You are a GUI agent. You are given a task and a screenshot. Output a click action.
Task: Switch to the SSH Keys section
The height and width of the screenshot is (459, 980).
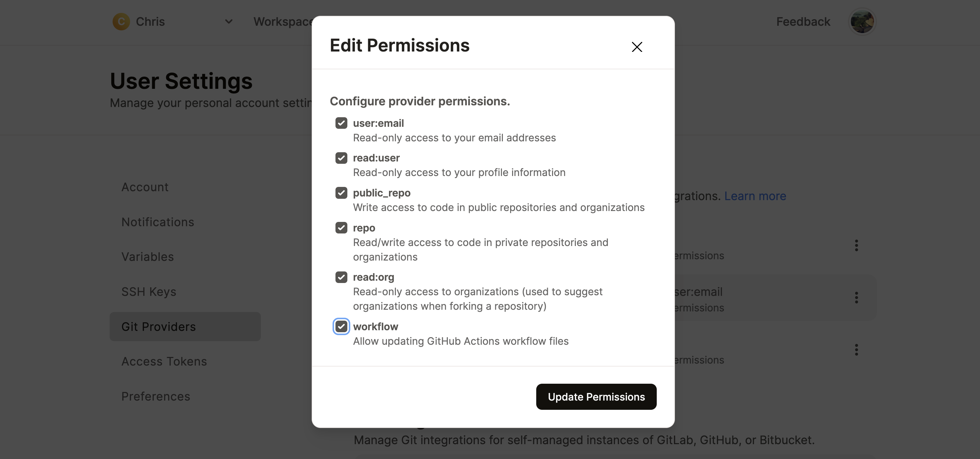tap(149, 292)
